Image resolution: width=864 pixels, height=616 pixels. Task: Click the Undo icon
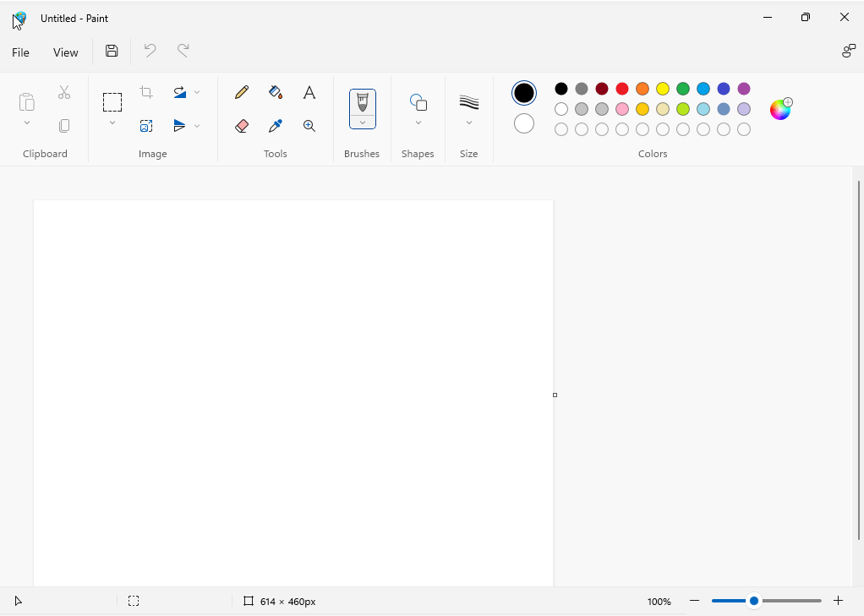[150, 52]
